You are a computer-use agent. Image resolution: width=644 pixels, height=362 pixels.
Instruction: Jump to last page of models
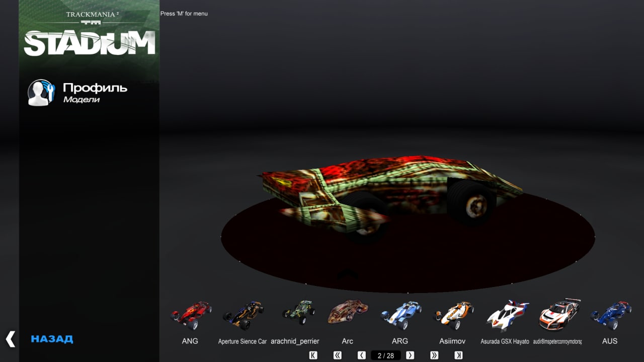click(458, 355)
